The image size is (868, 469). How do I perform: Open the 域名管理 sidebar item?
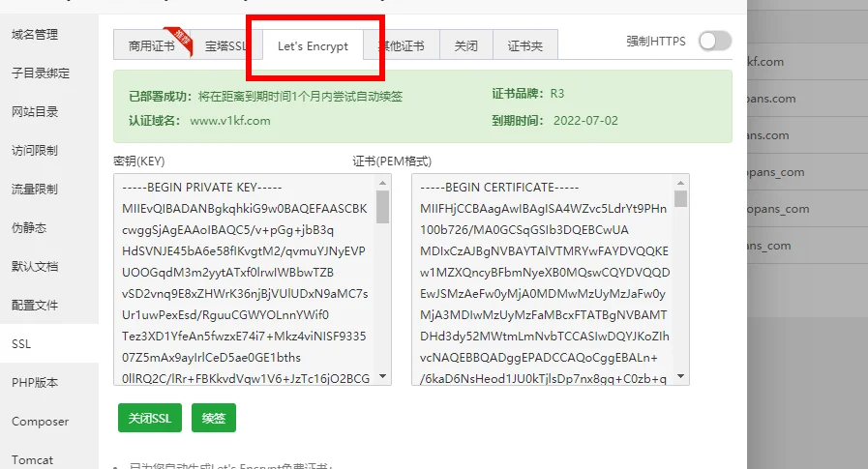tap(35, 34)
